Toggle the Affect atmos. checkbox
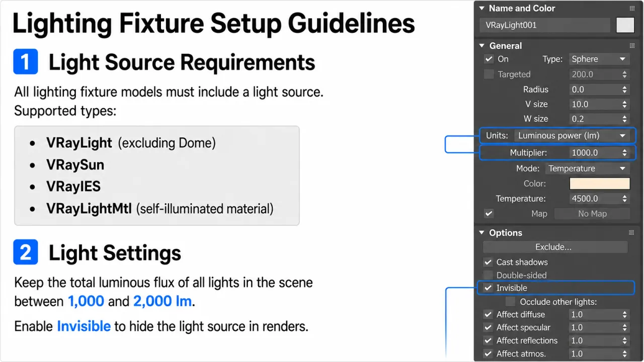Viewport: 644px width, 362px height. pos(488,354)
